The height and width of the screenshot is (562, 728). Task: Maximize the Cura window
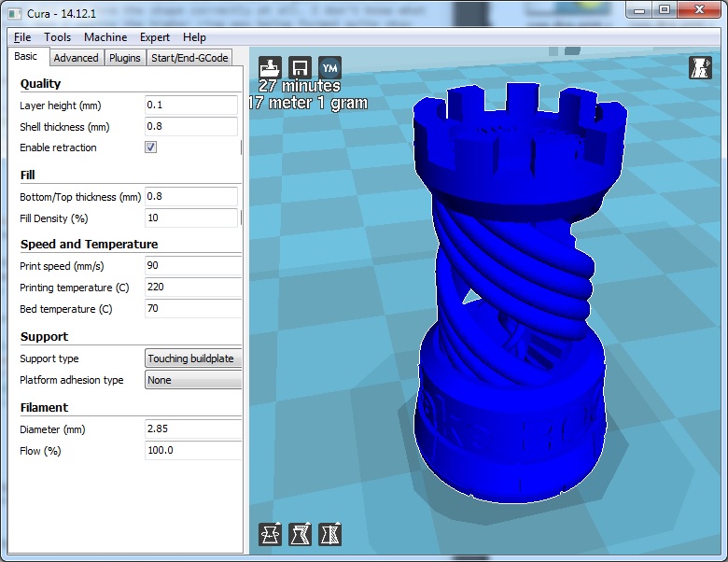tap(665, 9)
